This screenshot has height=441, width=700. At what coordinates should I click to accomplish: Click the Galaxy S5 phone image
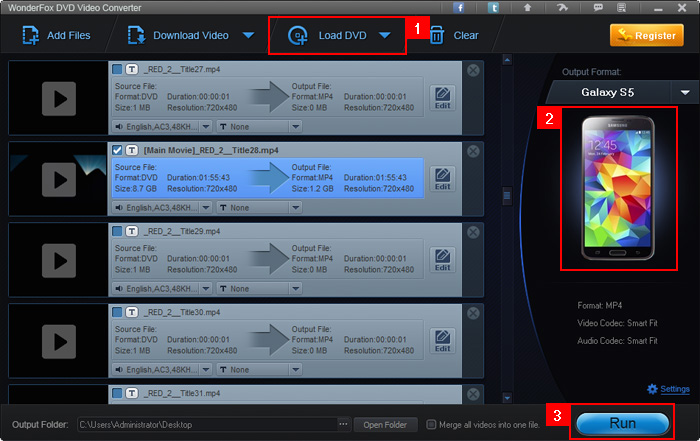(618, 188)
